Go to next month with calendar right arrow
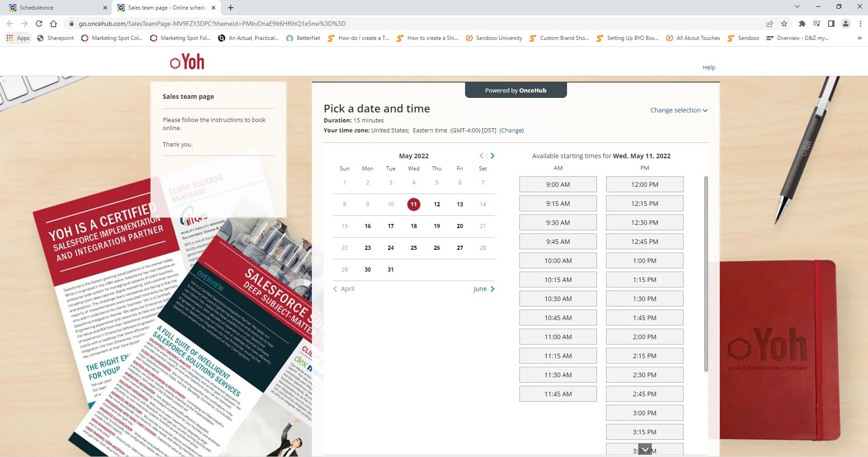Image resolution: width=868 pixels, height=457 pixels. [493, 156]
